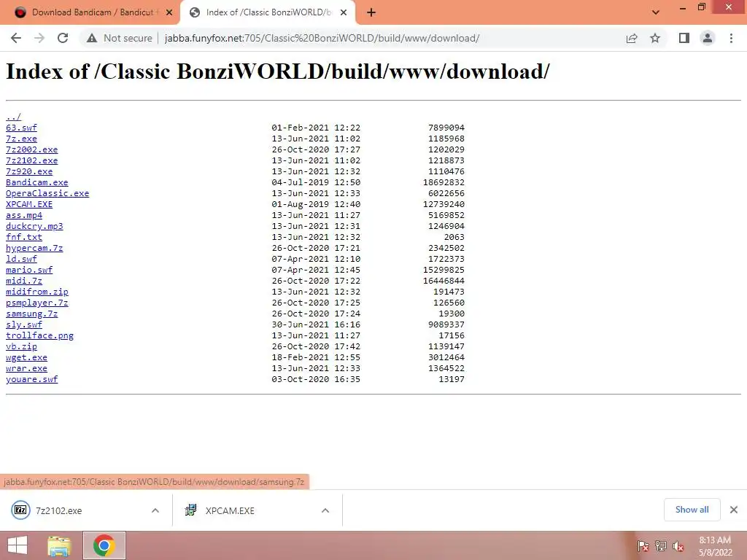The width and height of the screenshot is (747, 560).
Task: Open the ass.mp4 file link
Action: pyautogui.click(x=24, y=215)
